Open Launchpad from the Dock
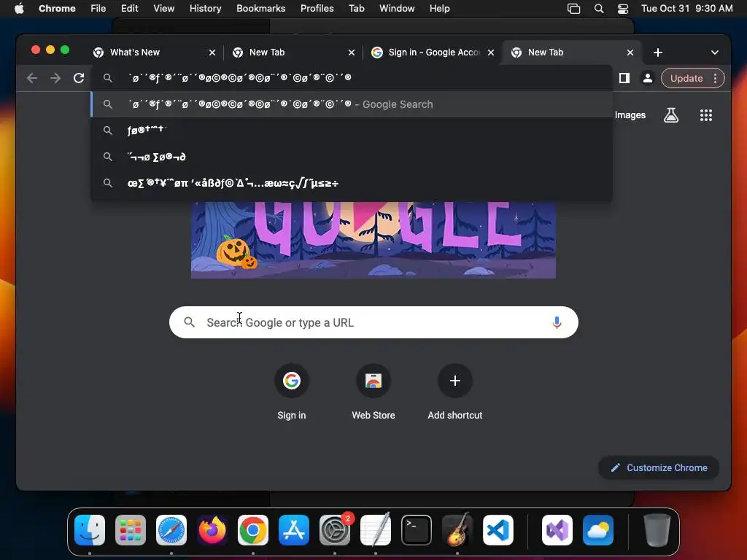This screenshot has height=560, width=747. 131,530
